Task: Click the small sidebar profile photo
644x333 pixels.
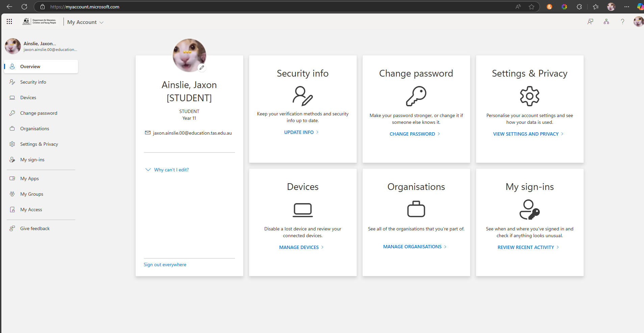Action: point(13,46)
